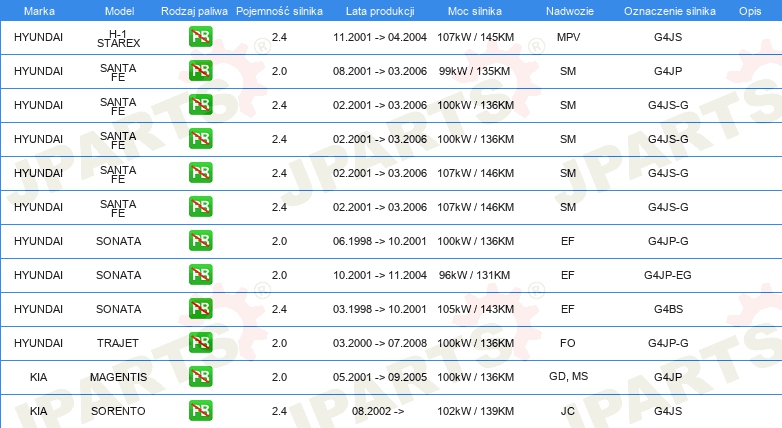The width and height of the screenshot is (782, 428).
Task: Select the 96kW / 131KM power cell
Action: [474, 275]
